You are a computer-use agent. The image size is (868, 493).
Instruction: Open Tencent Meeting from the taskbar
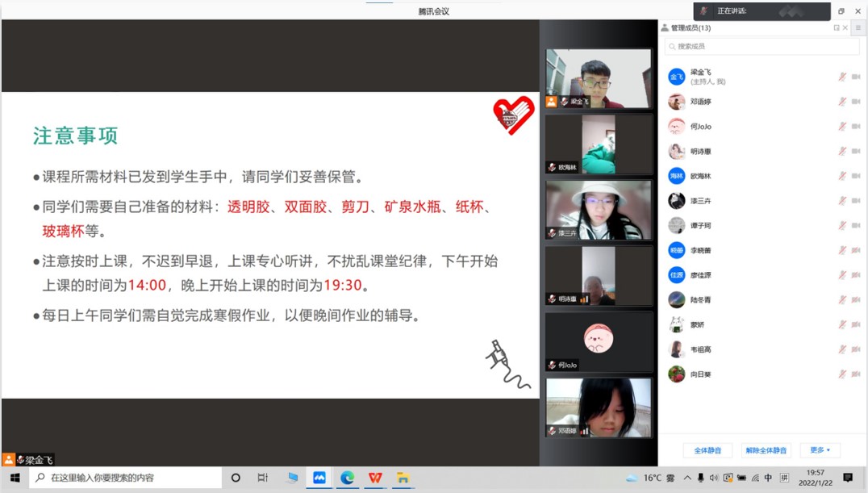(x=319, y=478)
